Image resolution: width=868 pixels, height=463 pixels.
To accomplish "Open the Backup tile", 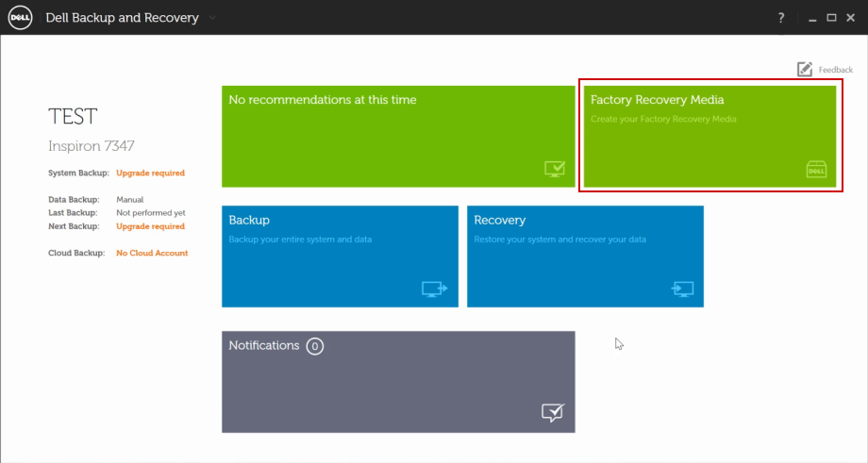I will pyautogui.click(x=340, y=256).
